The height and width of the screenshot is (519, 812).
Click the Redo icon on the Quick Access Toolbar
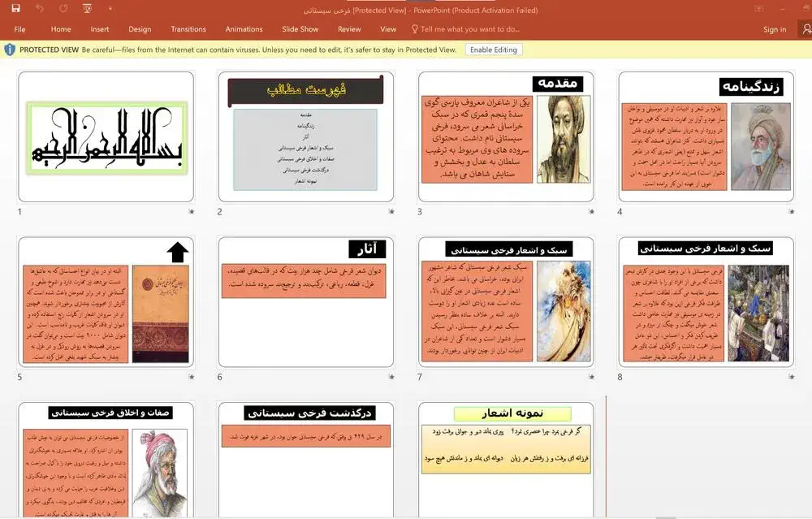63,7
